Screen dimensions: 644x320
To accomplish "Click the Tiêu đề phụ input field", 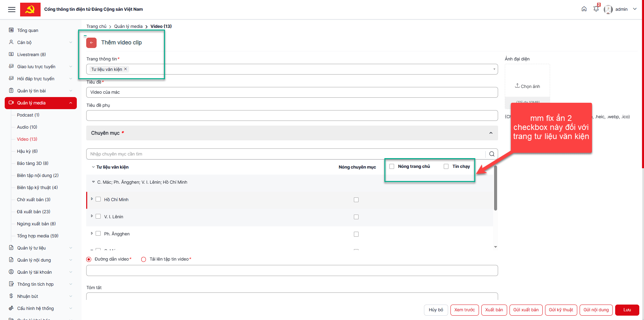I will tap(292, 116).
